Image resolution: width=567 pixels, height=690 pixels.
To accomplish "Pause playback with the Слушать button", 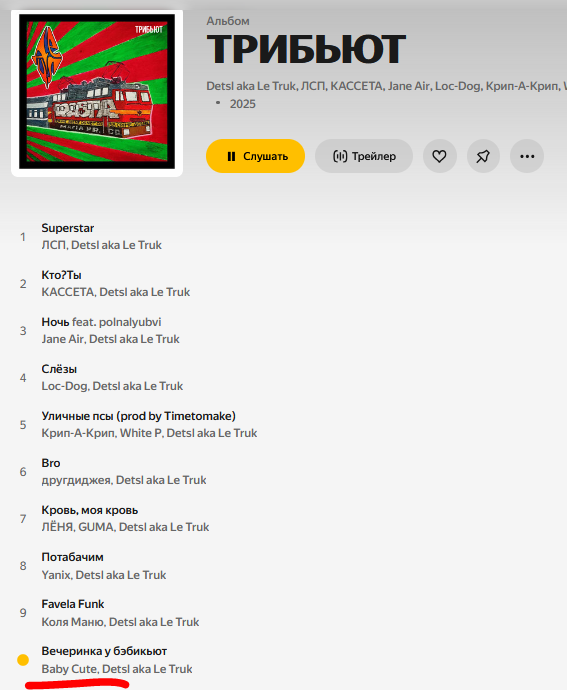I will 255,156.
